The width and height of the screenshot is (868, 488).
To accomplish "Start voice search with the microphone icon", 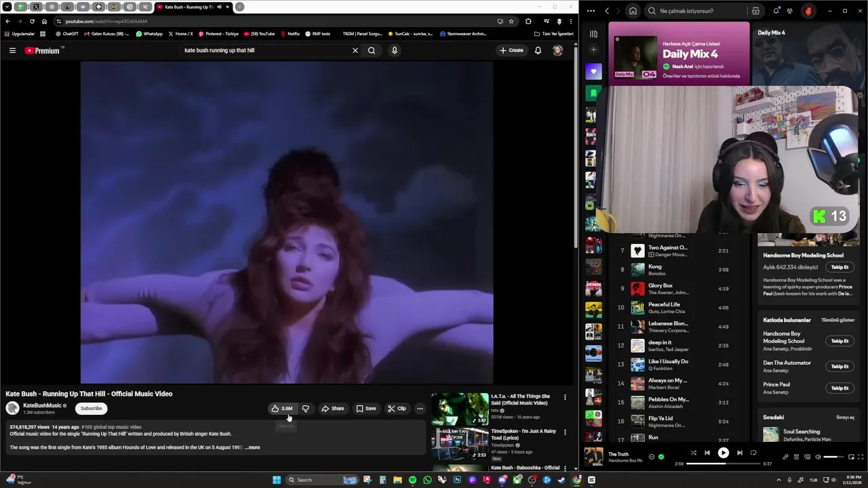I will tap(394, 50).
